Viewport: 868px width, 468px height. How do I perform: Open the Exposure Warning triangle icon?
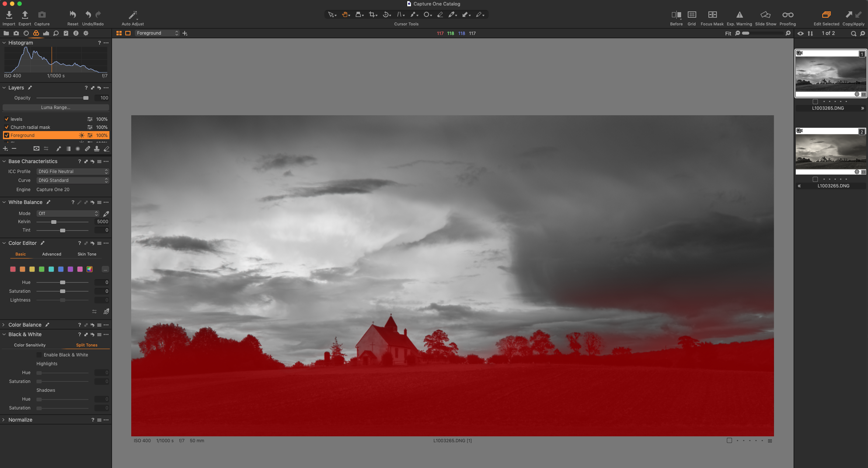click(739, 15)
